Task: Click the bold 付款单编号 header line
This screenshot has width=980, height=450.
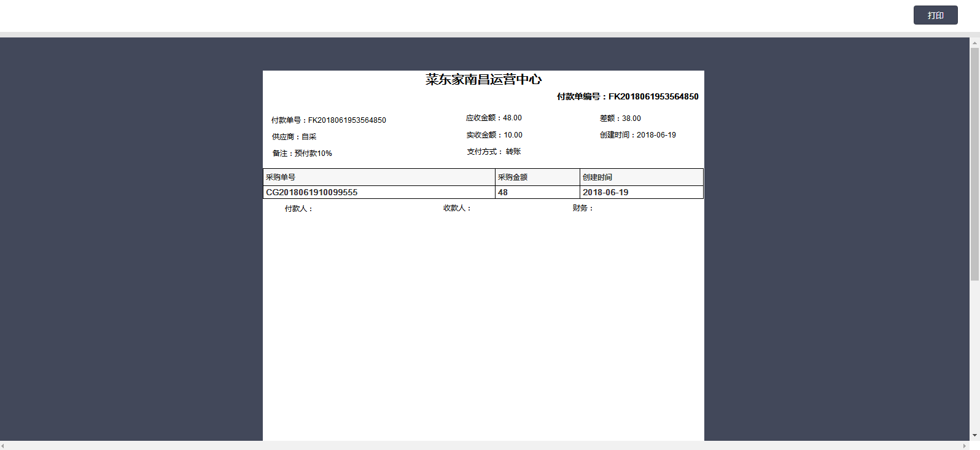Action: pos(627,96)
